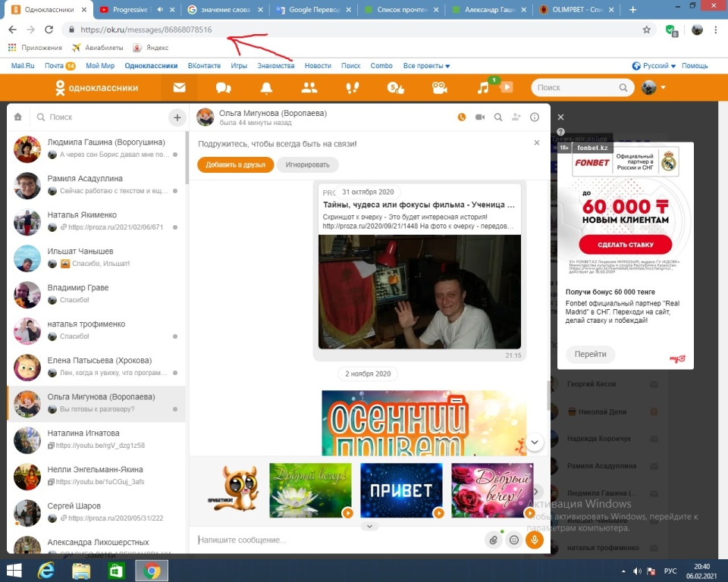Click the chat message input field
Viewport: 728px width, 582px height.
point(339,540)
